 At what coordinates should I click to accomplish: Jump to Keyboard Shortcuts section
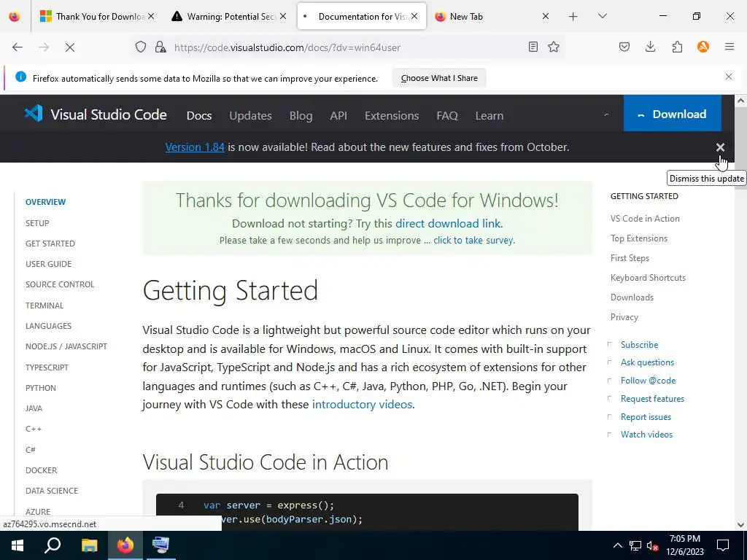pyautogui.click(x=648, y=278)
